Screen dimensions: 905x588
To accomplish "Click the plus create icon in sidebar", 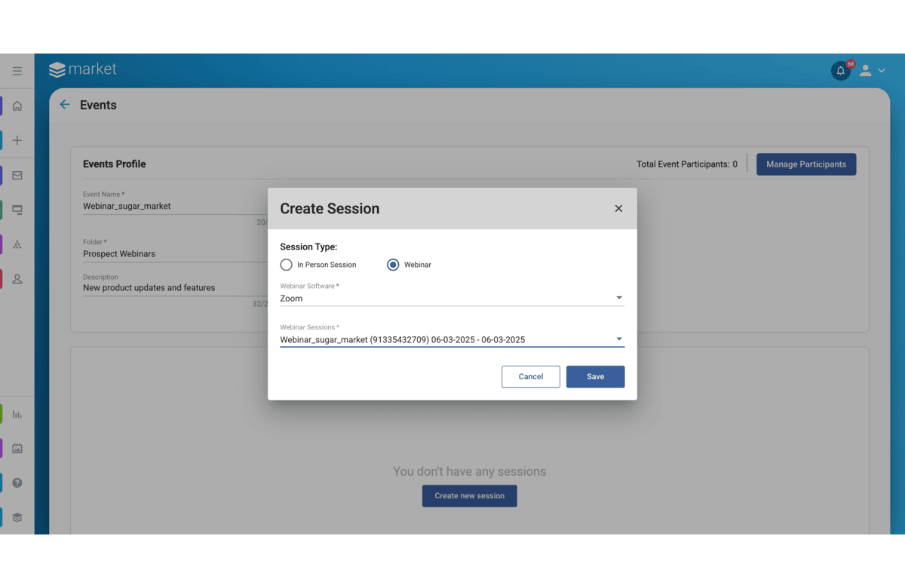I will point(17,140).
